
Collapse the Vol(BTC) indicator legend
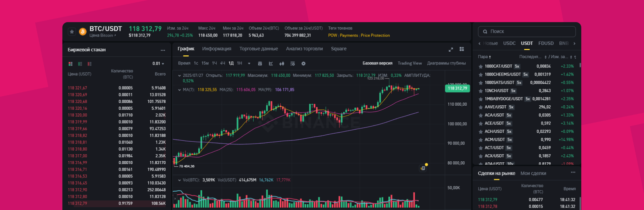point(179,180)
